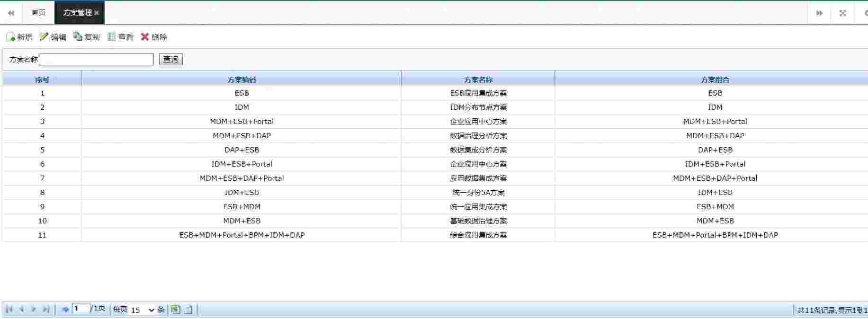868x319 pixels.
Task: Open the 每页 page-size dropdown
Action: (x=143, y=310)
